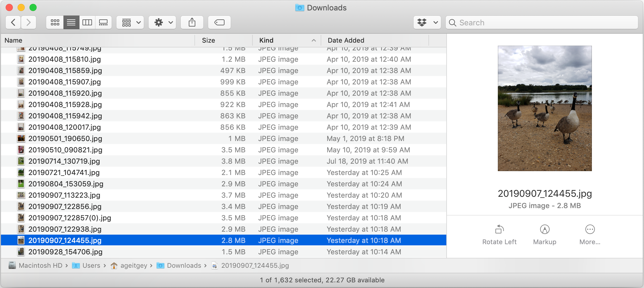
Task: Click the file icon of 20190510_090821.jpg
Action: click(21, 150)
